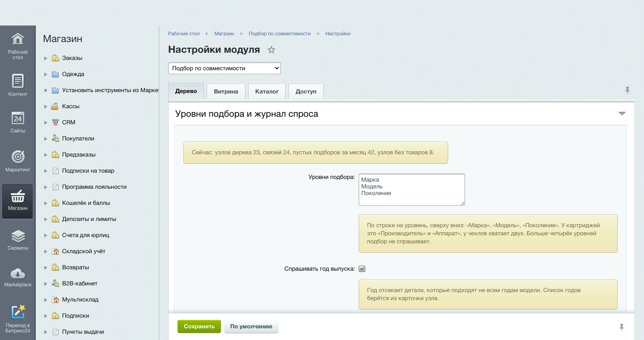Expand the Возвраты tree node arrow

[46, 268]
